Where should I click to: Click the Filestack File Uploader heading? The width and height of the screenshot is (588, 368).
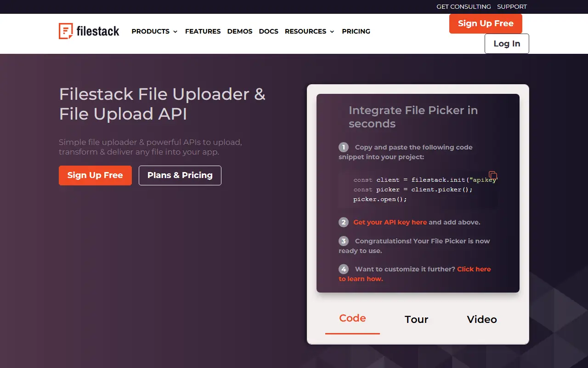click(162, 104)
